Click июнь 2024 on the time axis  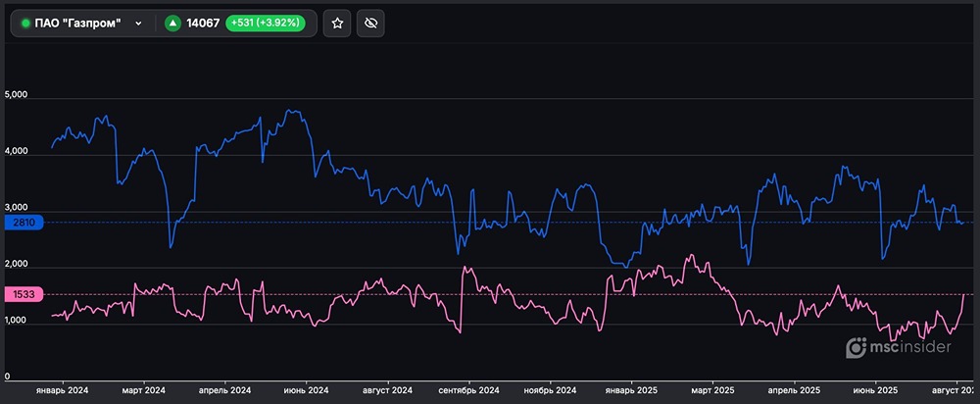(305, 389)
